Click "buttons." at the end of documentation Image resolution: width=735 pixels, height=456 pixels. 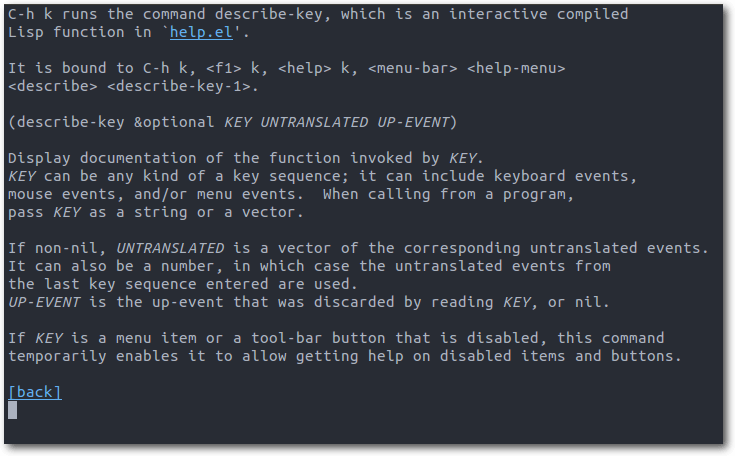(x=646, y=356)
